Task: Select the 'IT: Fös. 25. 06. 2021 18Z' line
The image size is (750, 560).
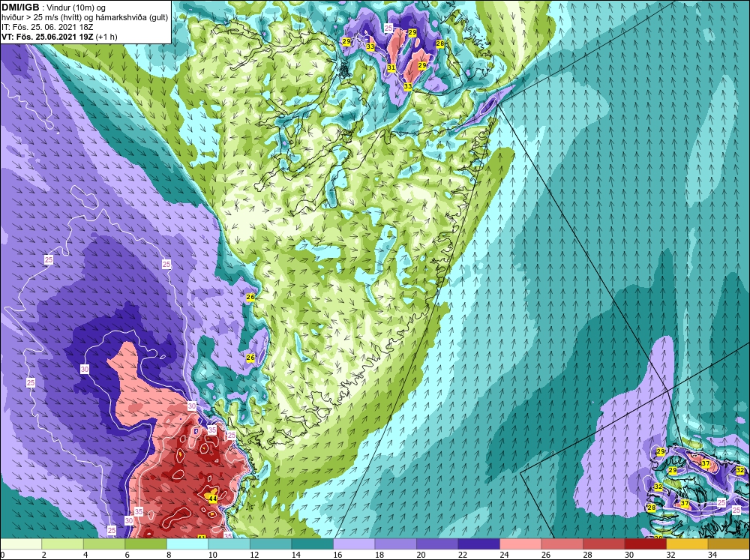Action: [x=47, y=27]
